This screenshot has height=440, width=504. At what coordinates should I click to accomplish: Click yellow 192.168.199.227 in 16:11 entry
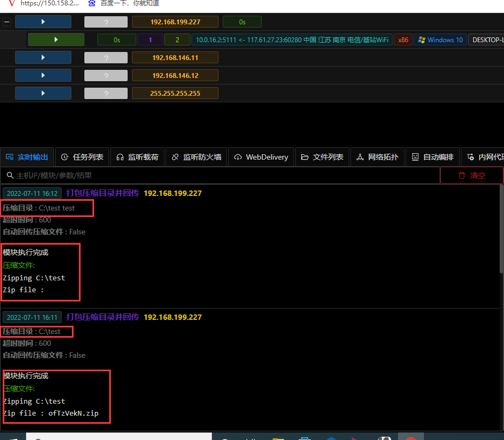(173, 317)
